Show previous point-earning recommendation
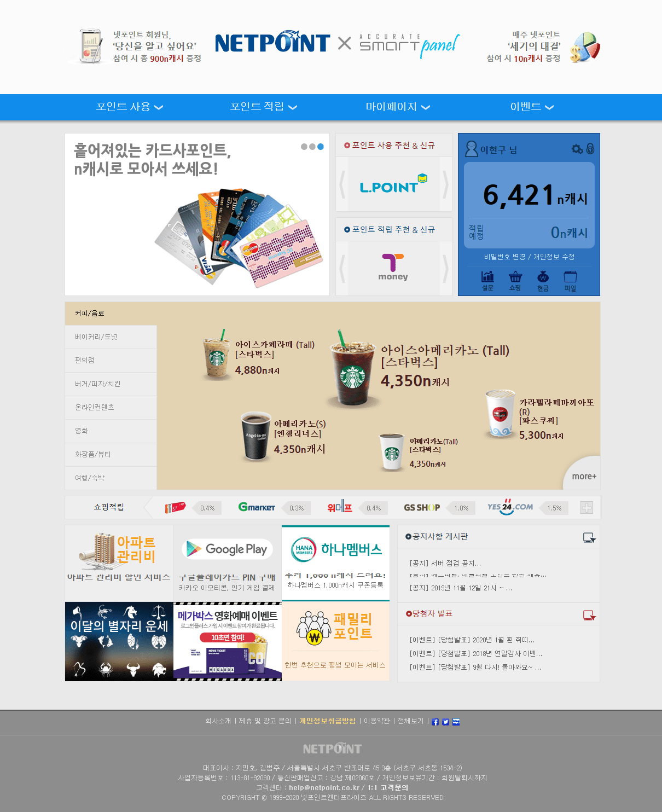Screen dimensions: 662x812 point(342,268)
